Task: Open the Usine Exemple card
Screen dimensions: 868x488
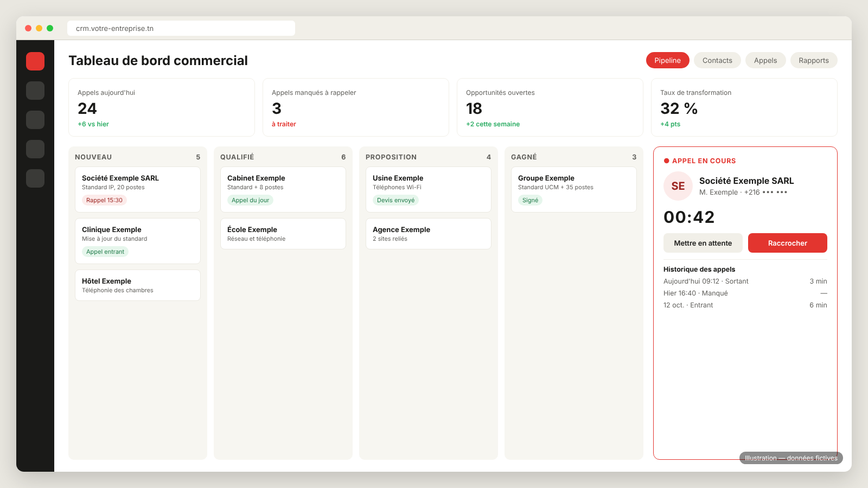Action: pos(429,189)
